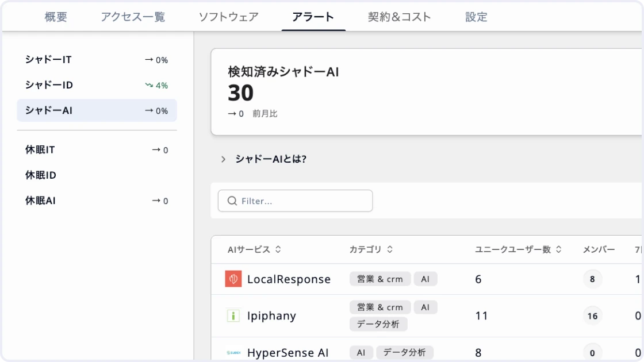Select シャドーID in sidebar
This screenshot has height=362, width=644.
click(97, 85)
